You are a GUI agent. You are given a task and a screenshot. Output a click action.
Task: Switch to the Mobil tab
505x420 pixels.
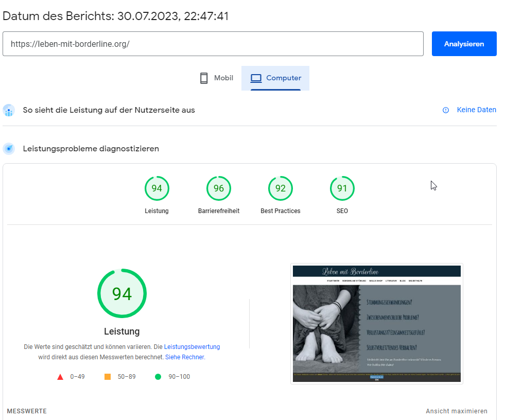click(216, 78)
